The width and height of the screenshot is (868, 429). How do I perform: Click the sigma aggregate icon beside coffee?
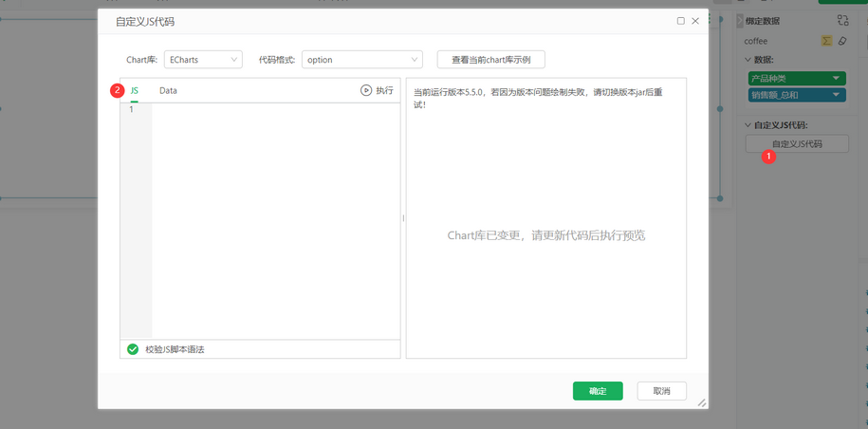pos(826,41)
